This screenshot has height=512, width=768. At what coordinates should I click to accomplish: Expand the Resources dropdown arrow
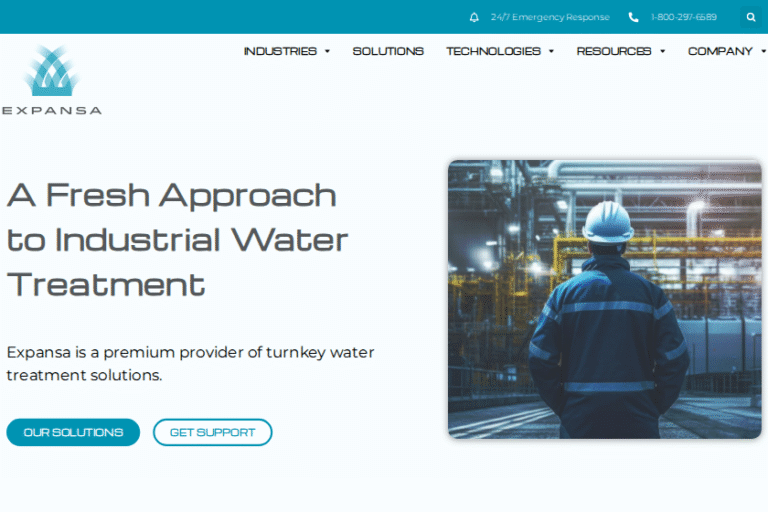pyautogui.click(x=662, y=52)
